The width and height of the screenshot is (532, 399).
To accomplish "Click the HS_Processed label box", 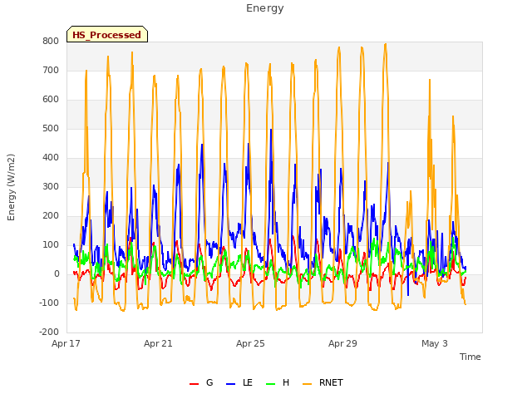I will point(107,34).
